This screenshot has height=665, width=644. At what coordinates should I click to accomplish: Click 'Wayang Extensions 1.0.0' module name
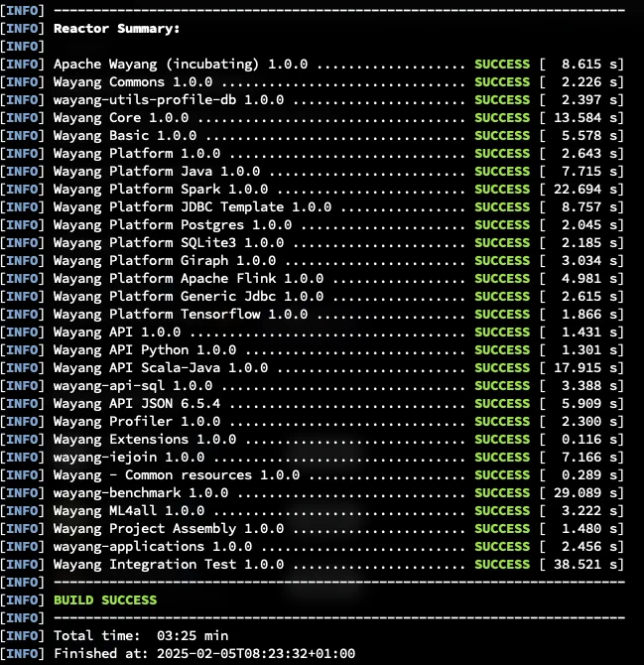(145, 440)
